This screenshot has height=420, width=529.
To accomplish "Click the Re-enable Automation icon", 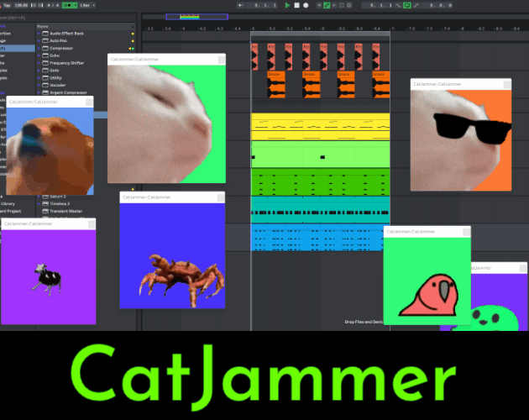I will 334,5.
